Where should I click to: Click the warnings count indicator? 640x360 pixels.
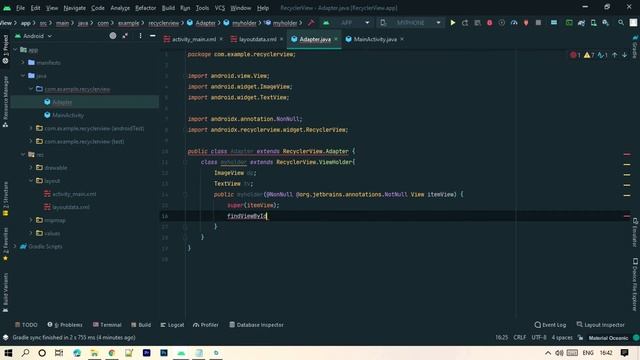coord(589,55)
